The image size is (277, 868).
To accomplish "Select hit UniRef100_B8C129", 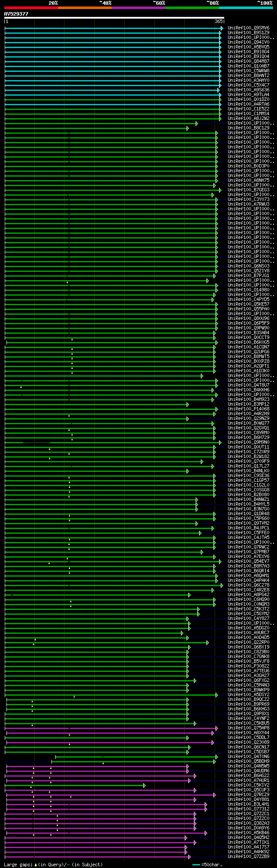I will click(248, 128).
